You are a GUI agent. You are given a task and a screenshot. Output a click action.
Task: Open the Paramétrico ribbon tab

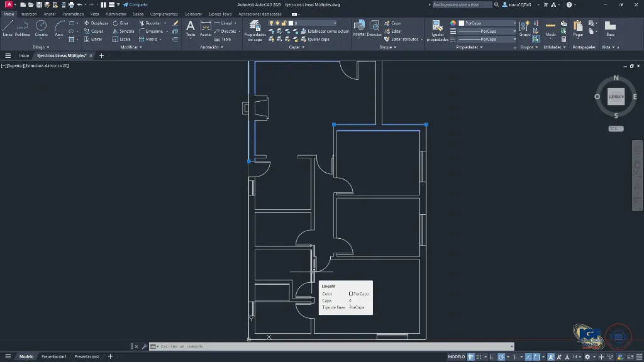pos(73,14)
